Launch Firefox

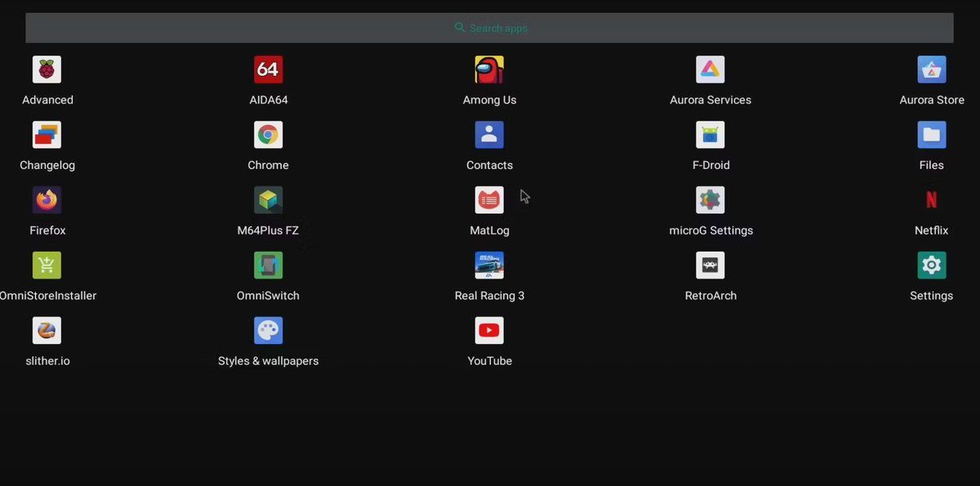(x=47, y=200)
